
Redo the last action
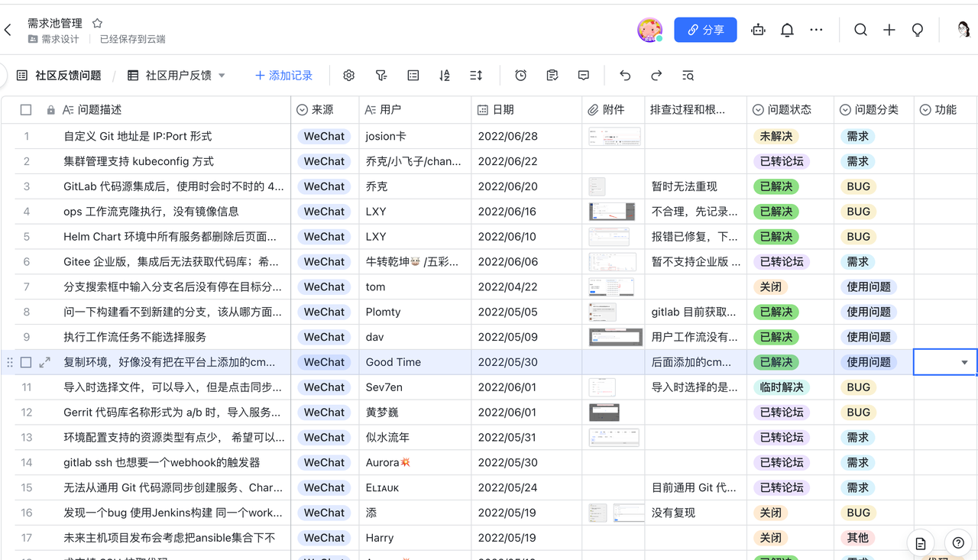(656, 76)
